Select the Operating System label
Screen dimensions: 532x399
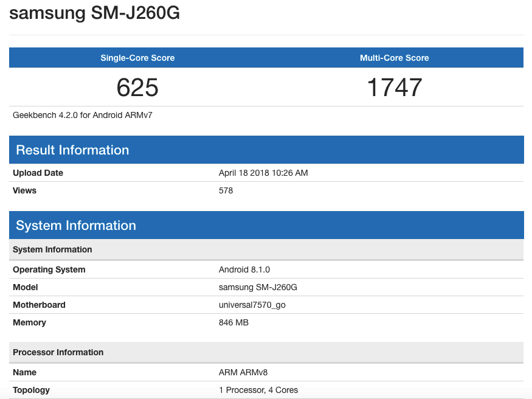pyautogui.click(x=49, y=269)
